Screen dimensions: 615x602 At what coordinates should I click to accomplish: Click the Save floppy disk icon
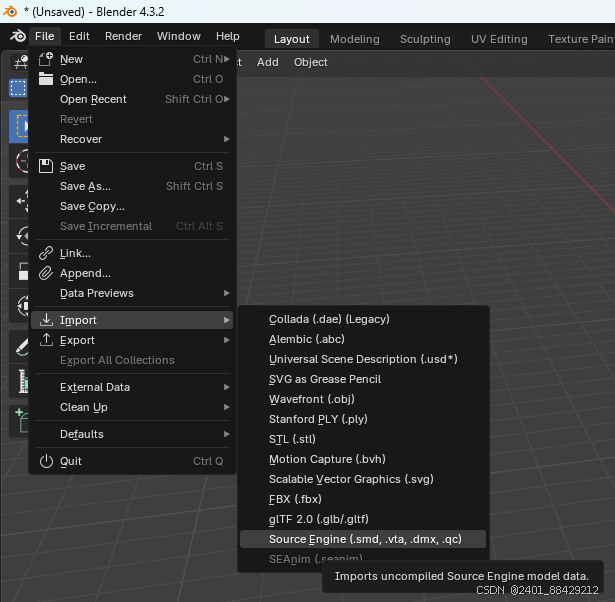tap(45, 166)
